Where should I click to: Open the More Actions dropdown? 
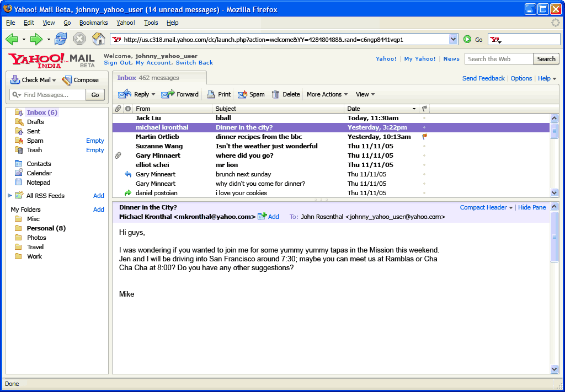click(x=327, y=94)
